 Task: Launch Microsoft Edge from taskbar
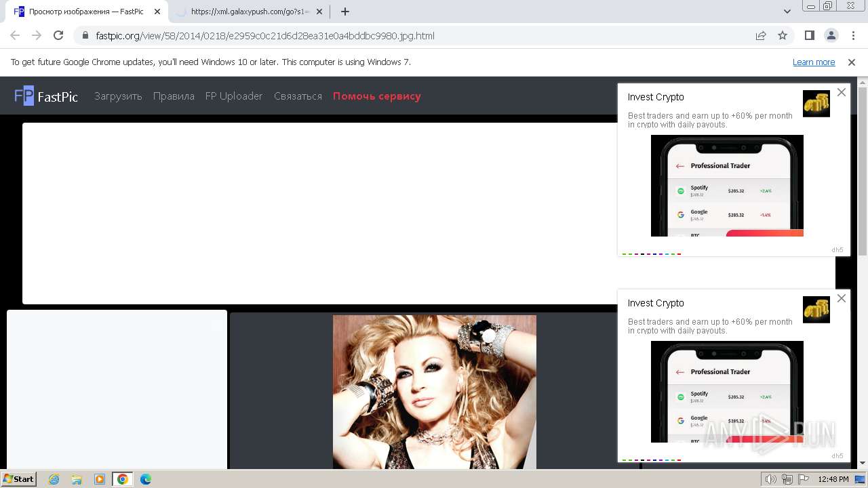tap(145, 479)
